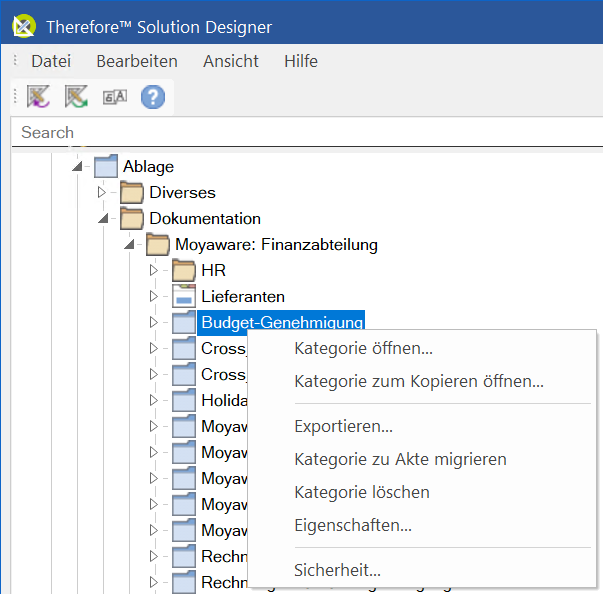Click toolbar icon with purple arrow
The height and width of the screenshot is (594, 603).
tap(38, 97)
